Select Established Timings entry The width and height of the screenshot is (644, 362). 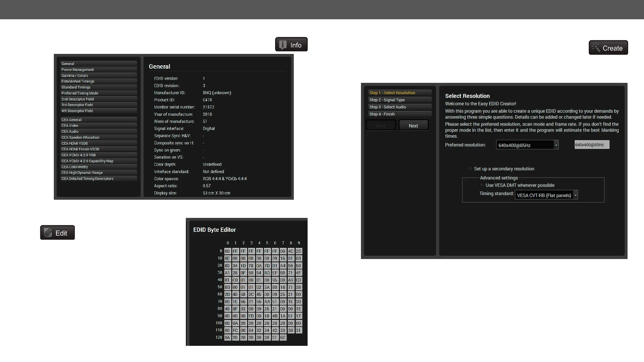coord(99,81)
